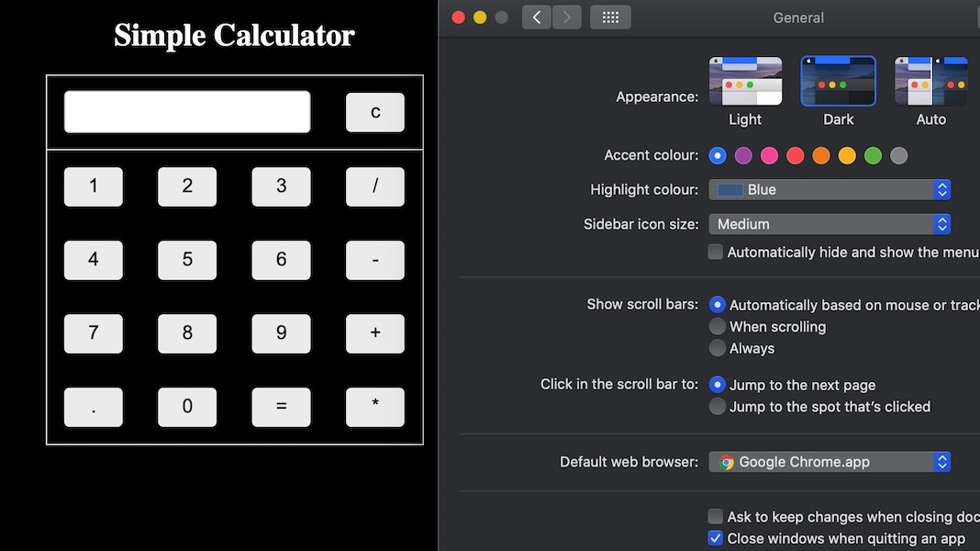Open the Default web browser dropdown
The image size is (980, 551).
click(x=830, y=462)
